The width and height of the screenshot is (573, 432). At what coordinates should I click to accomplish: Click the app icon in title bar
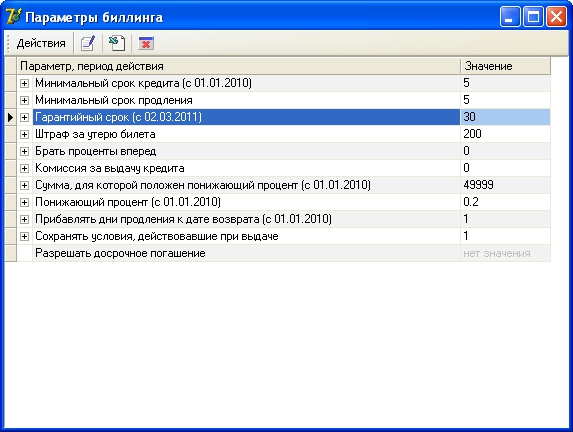pyautogui.click(x=14, y=17)
